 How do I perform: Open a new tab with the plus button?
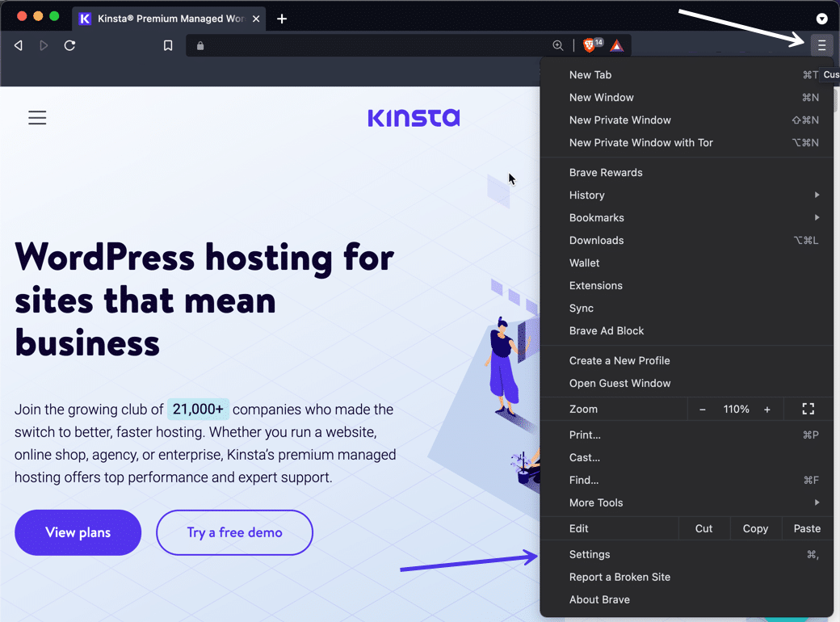(x=282, y=18)
